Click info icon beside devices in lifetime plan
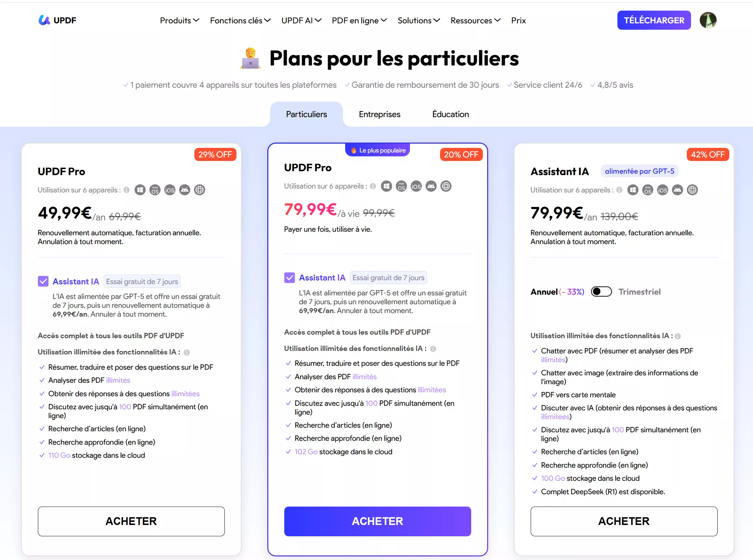This screenshot has height=560, width=753. (x=373, y=186)
